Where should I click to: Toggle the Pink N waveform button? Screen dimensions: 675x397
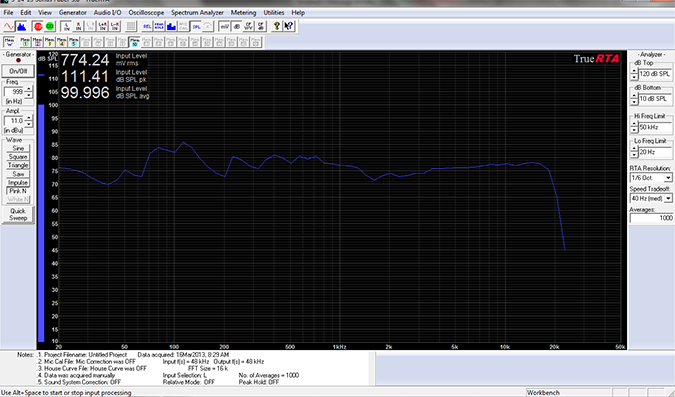(x=18, y=191)
